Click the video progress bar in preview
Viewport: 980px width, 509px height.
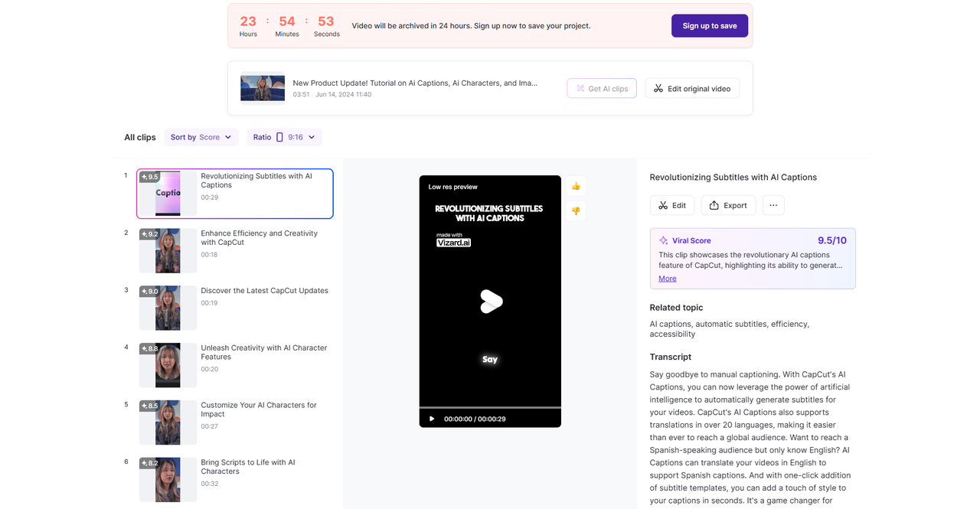click(490, 407)
